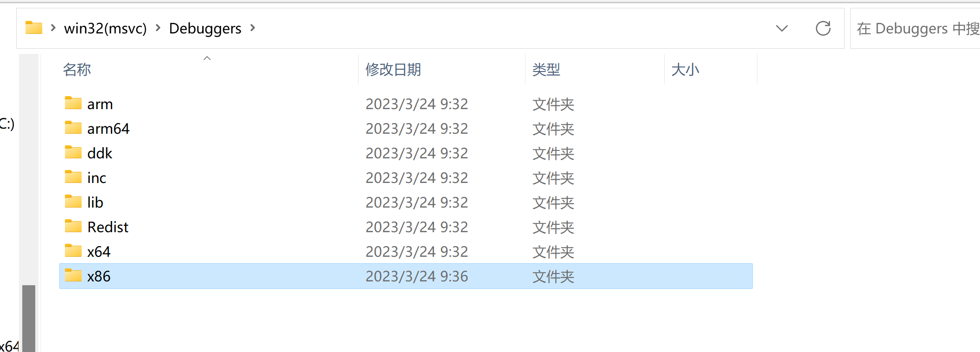Navigate to win32(msvc) breadcrumb

pos(105,28)
